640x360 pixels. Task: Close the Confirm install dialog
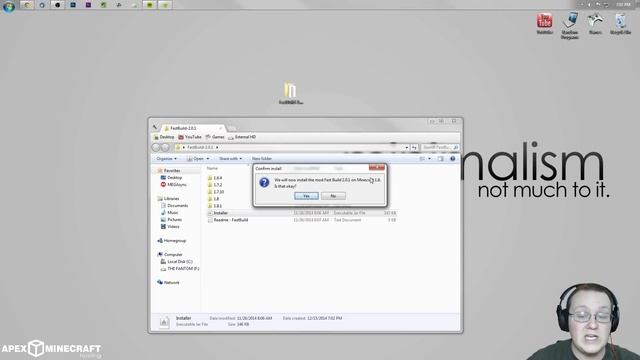tap(377, 168)
